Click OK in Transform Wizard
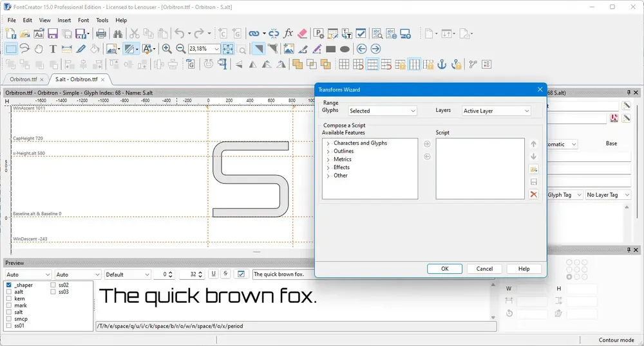The image size is (644, 346). click(445, 269)
